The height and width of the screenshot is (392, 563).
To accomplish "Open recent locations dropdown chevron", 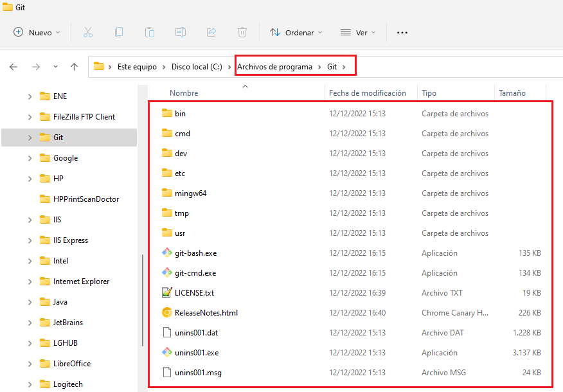I will click(55, 67).
